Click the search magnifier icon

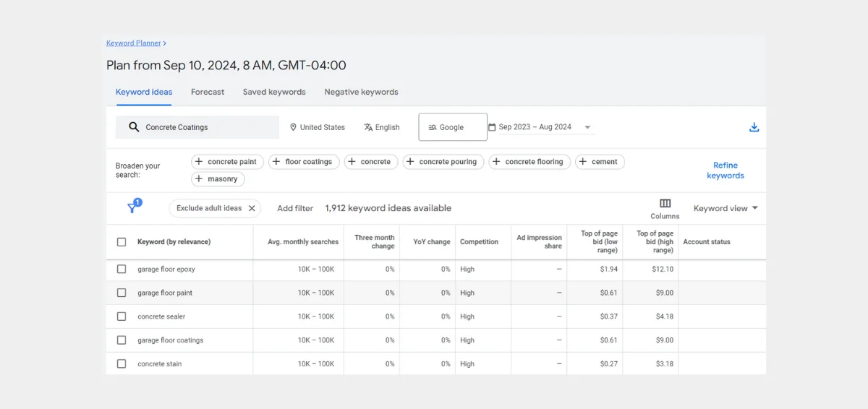click(134, 127)
